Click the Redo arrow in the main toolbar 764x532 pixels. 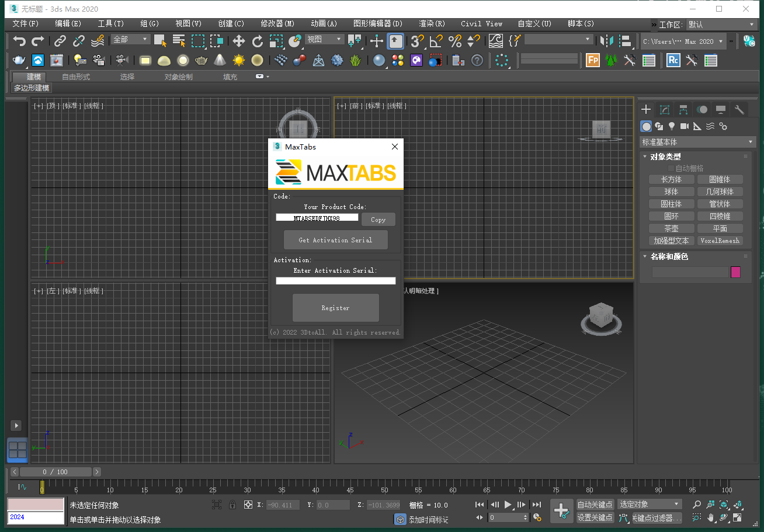[38, 41]
